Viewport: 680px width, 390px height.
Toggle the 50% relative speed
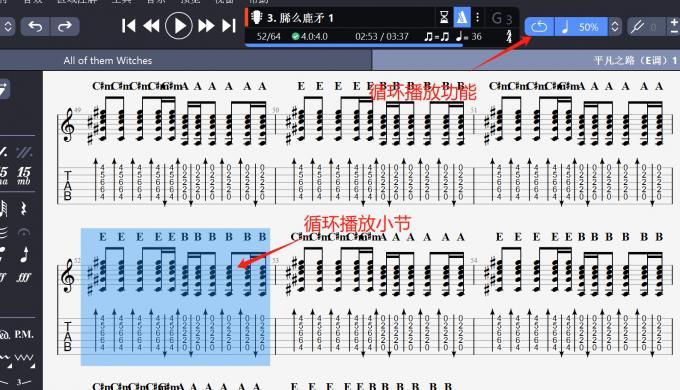click(581, 27)
